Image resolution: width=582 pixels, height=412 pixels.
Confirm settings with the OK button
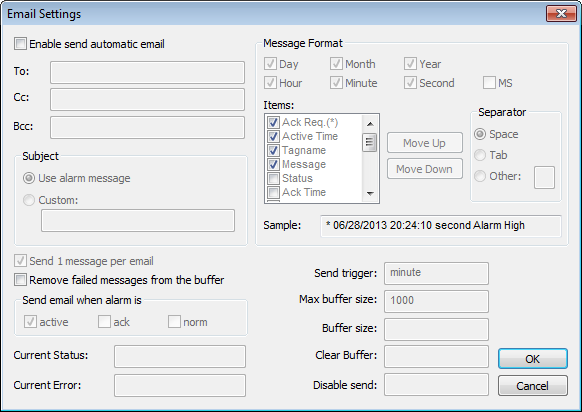(533, 359)
